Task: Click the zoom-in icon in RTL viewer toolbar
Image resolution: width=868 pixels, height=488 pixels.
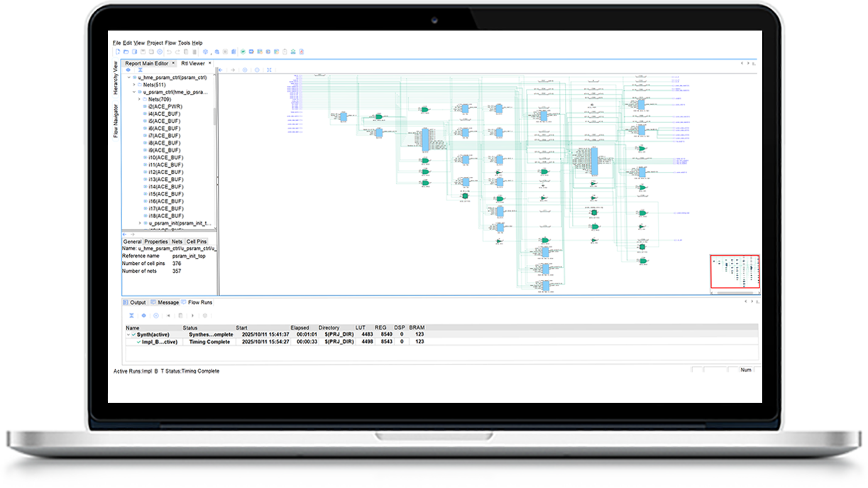Action: 245,70
